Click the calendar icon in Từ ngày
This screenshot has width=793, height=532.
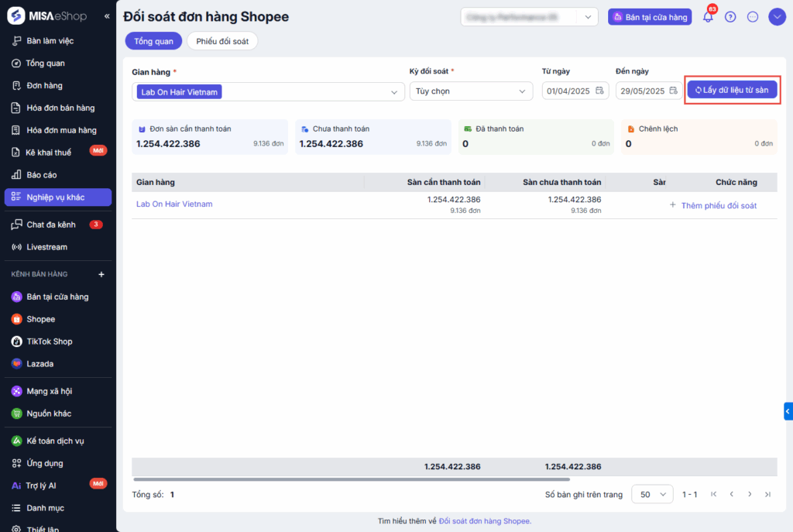click(x=599, y=91)
